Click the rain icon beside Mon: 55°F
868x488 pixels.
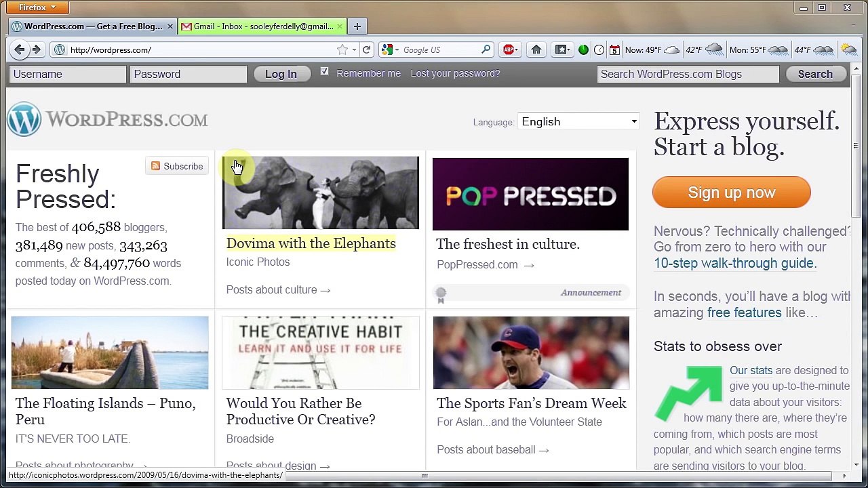(x=778, y=49)
